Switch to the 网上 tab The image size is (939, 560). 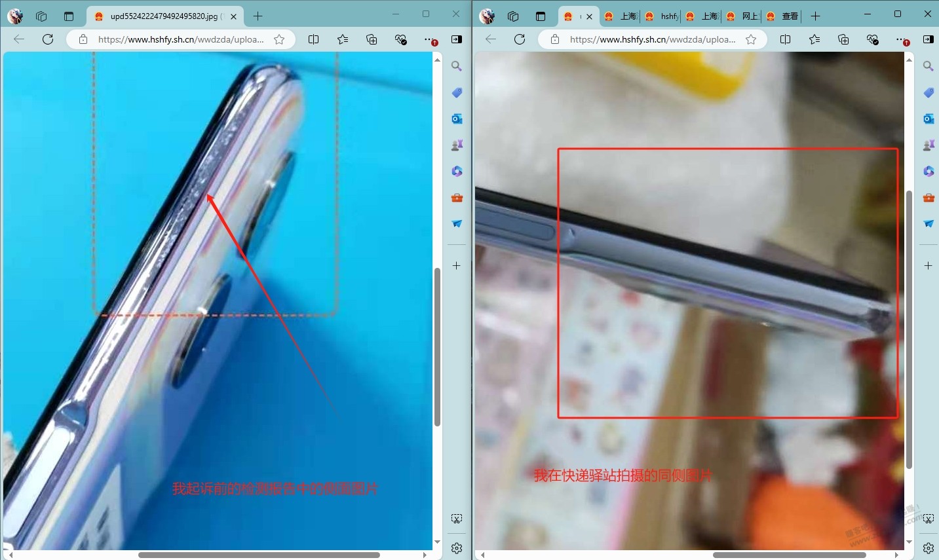743,16
